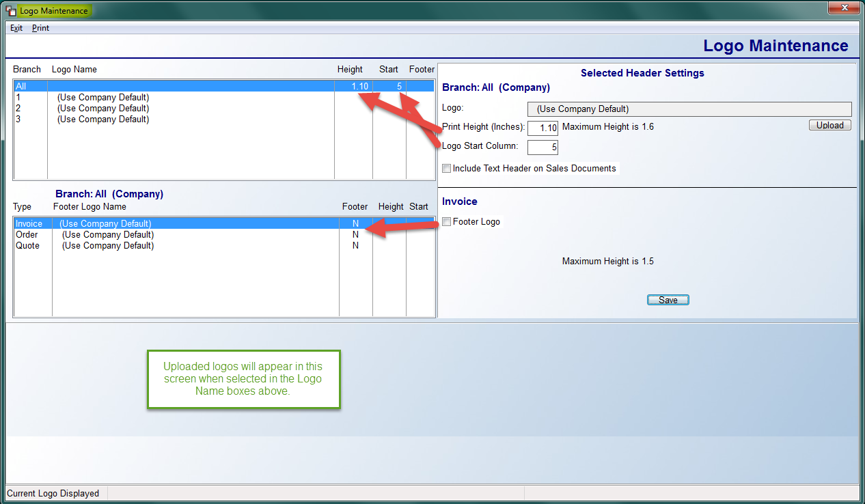Click the Logo Maintenance window title icon
Viewport: 865px width, 504px height.
click(x=11, y=12)
